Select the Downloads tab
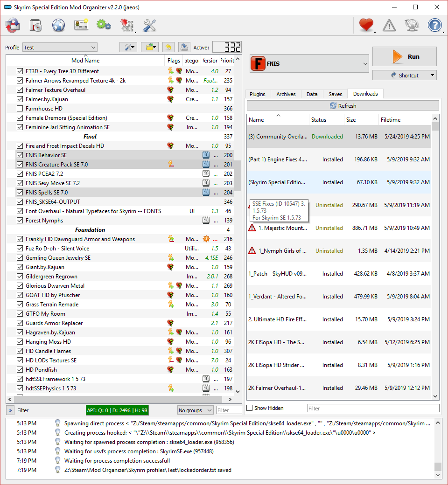 (x=365, y=94)
